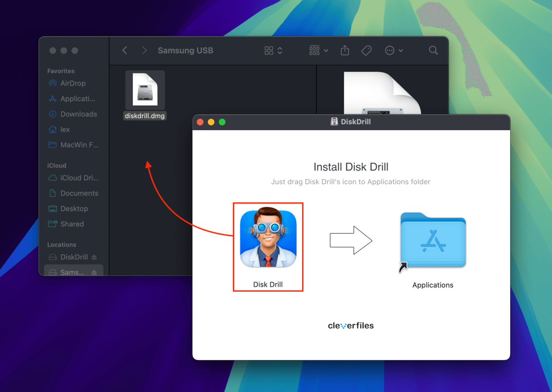
Task: Open MacWin folder in sidebar
Action: (x=74, y=144)
